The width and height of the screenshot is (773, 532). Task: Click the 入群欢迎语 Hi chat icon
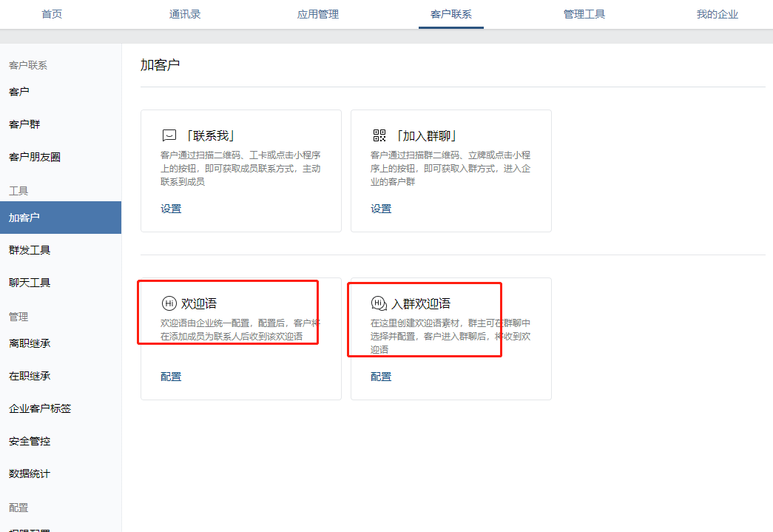[x=379, y=303]
